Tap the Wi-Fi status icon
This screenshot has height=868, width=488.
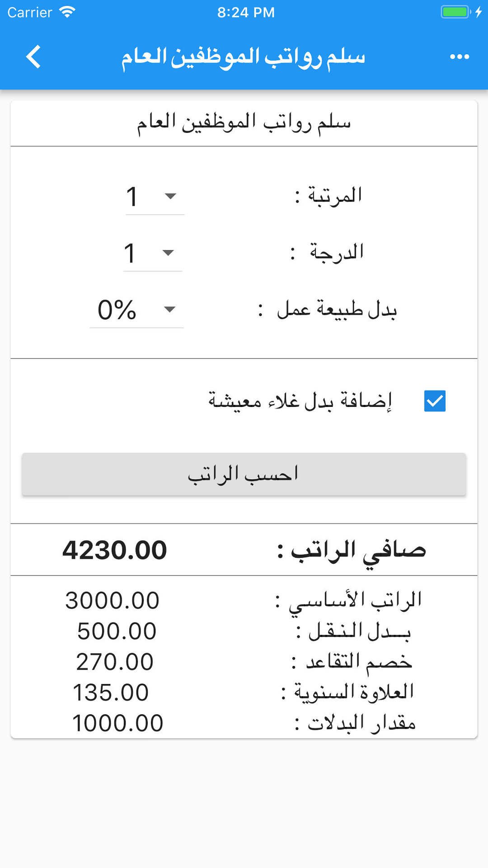point(67,12)
